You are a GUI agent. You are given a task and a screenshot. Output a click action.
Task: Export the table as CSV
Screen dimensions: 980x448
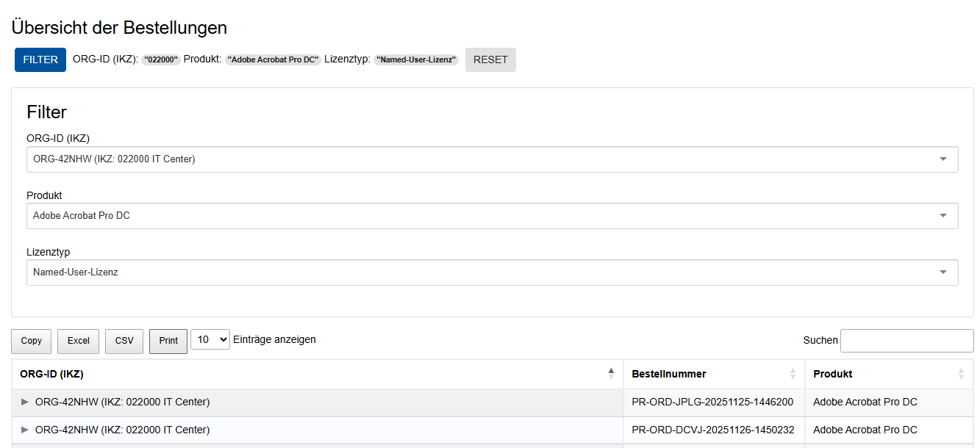point(124,341)
